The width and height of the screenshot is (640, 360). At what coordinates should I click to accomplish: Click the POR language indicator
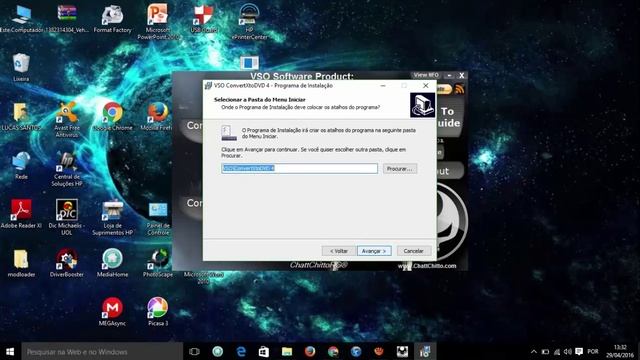[593, 351]
